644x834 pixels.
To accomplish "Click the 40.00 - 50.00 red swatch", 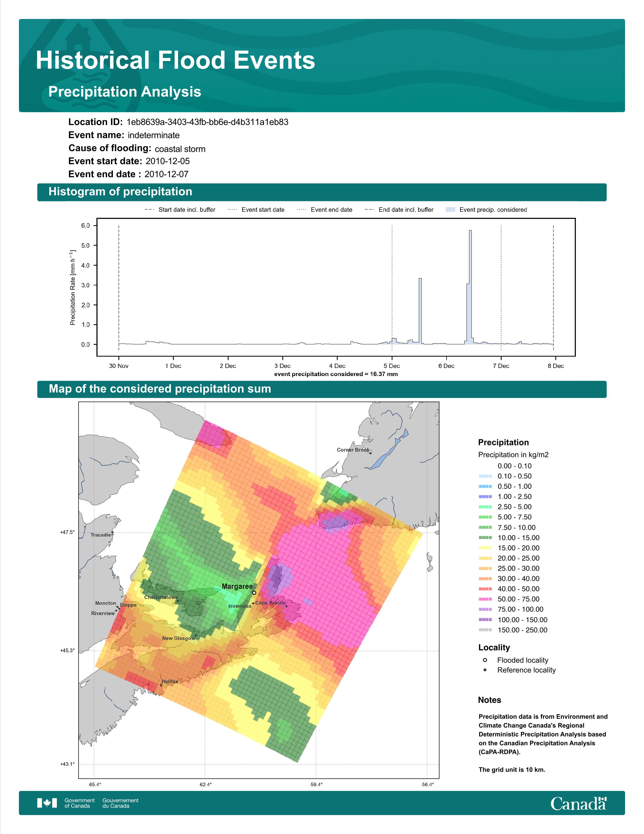I will click(x=485, y=589).
